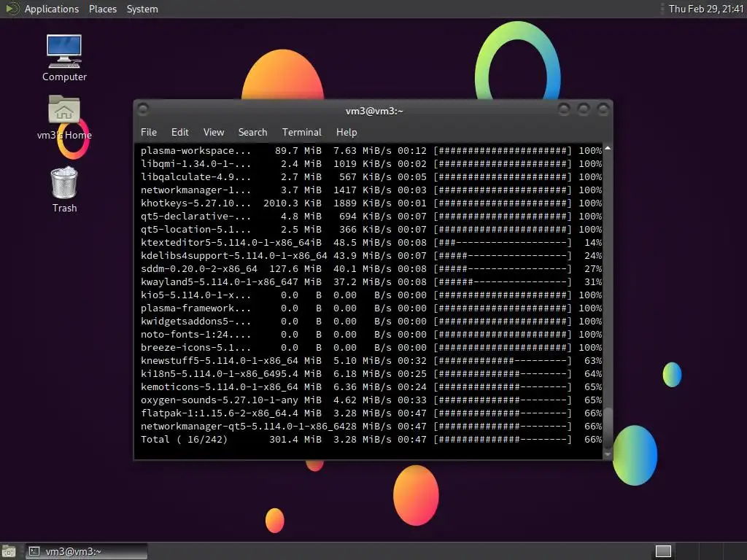This screenshot has height=560, width=747.
Task: Click the qt5-location-5.1... line
Action: (371, 229)
